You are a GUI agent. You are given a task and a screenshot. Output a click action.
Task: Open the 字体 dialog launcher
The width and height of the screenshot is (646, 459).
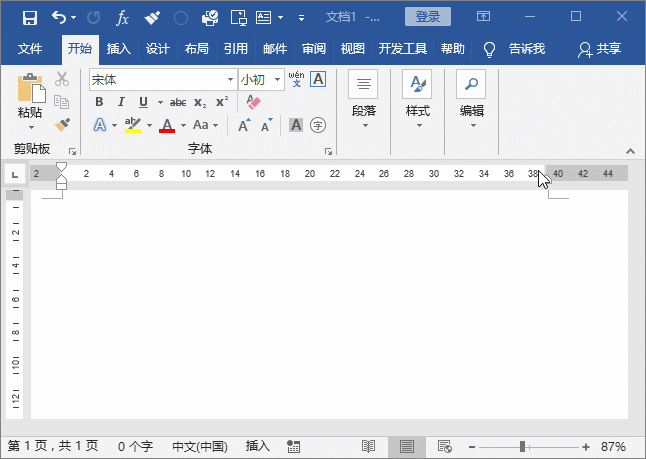point(328,151)
